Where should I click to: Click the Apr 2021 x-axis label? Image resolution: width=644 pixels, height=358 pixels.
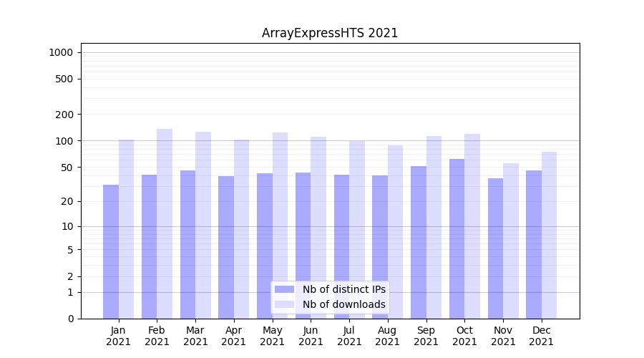pos(234,336)
